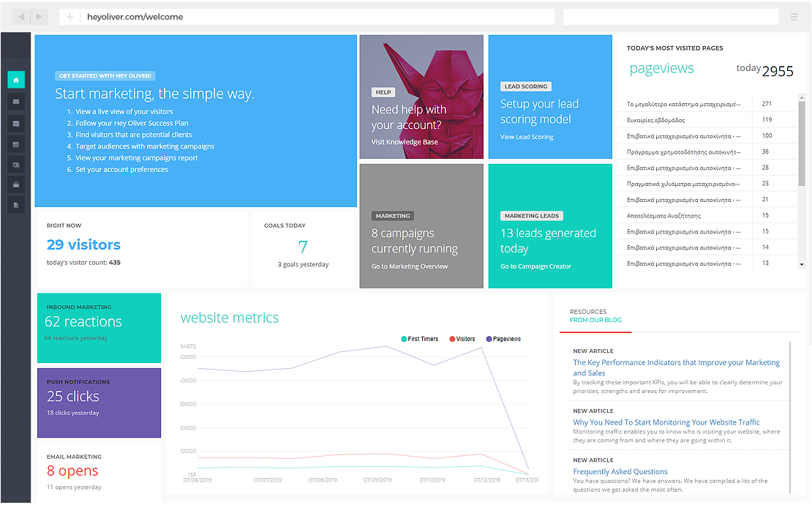
Task: Select page row 'Πρόγραμμα χρηματοδότησης αυτοκινήτ…'
Action: tap(707, 151)
